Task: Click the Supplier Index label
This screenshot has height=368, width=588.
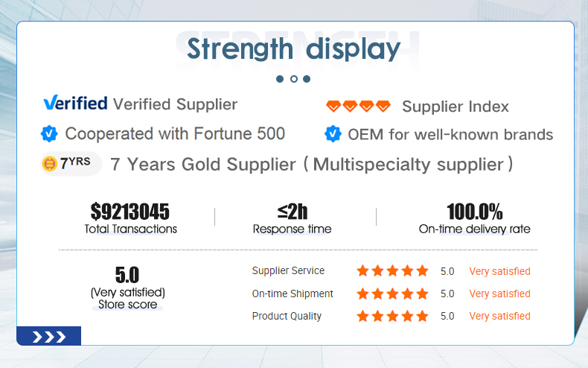Action: pos(456,107)
